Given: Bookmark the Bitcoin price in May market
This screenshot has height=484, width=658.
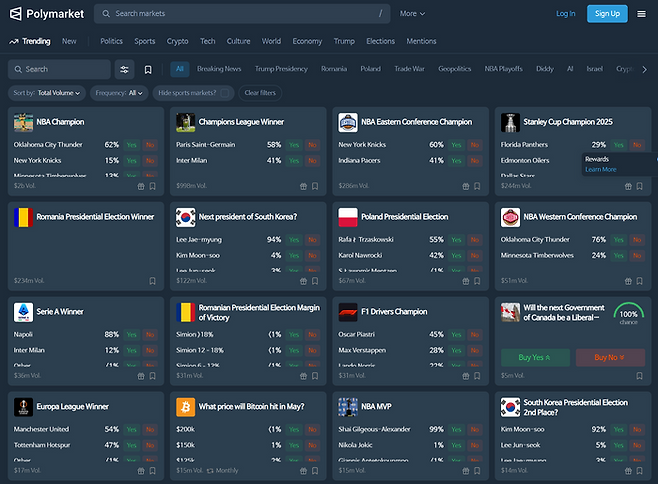Looking at the screenshot, I should (315, 471).
